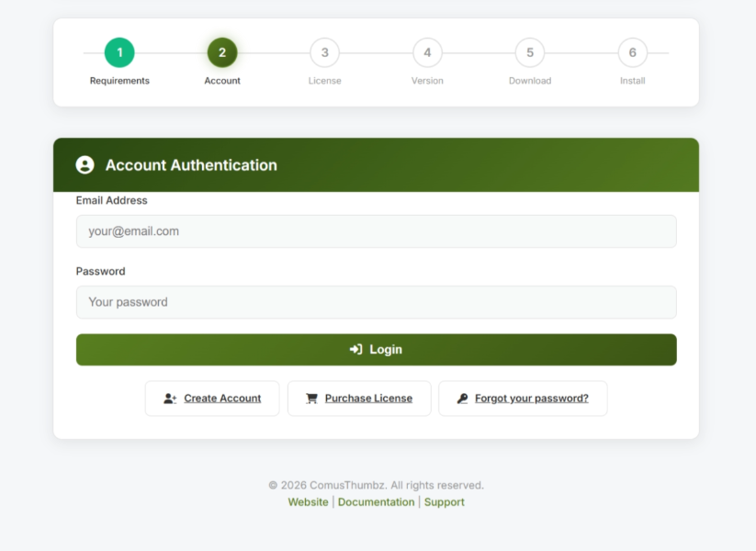The image size is (756, 551).
Task: Select step 5 Download circle
Action: tap(530, 53)
